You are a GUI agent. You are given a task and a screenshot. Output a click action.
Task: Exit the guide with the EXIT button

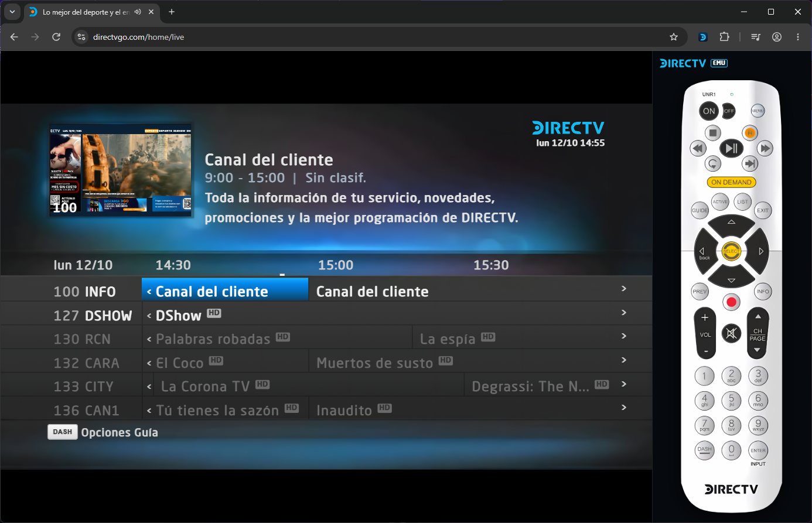click(763, 210)
